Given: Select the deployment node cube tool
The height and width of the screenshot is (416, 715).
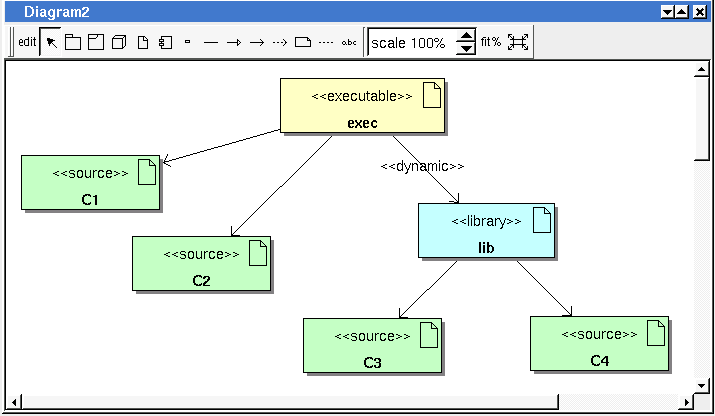Looking at the screenshot, I should 119,42.
